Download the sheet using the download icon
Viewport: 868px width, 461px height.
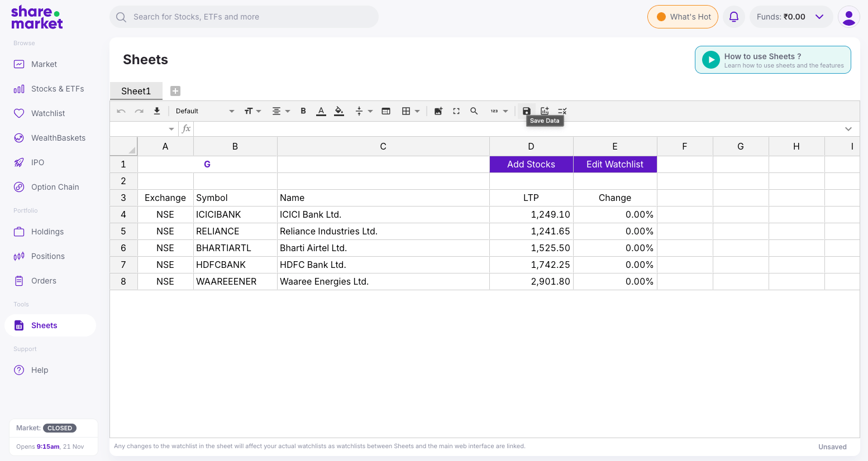coord(157,111)
